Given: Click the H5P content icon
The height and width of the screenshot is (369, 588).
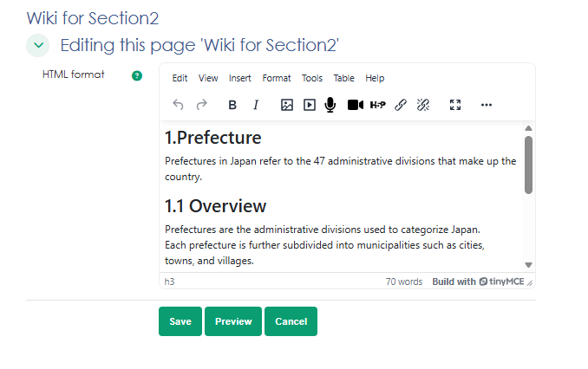Looking at the screenshot, I should pyautogui.click(x=377, y=105).
